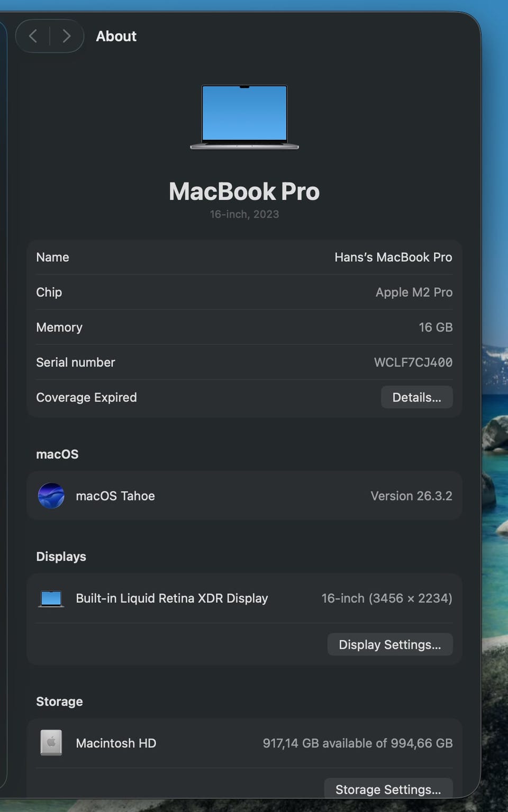
Task: Click the Version 26.3.2 text
Action: [x=411, y=496]
